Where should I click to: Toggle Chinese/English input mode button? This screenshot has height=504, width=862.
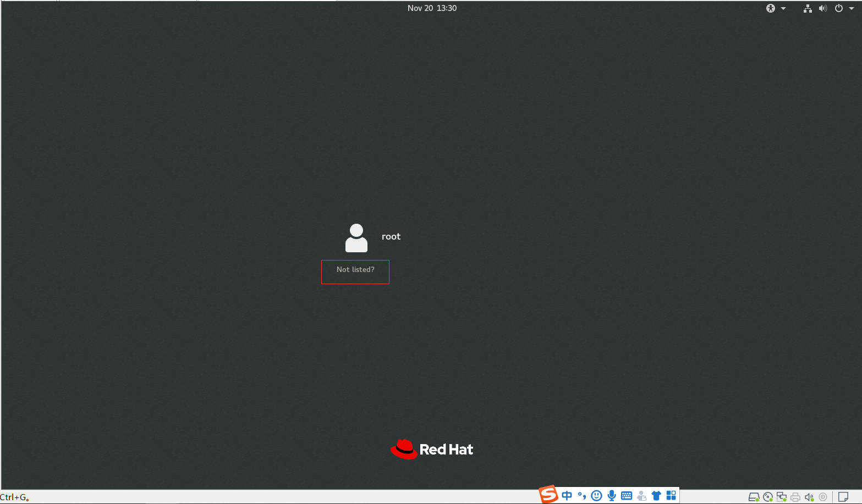click(567, 496)
